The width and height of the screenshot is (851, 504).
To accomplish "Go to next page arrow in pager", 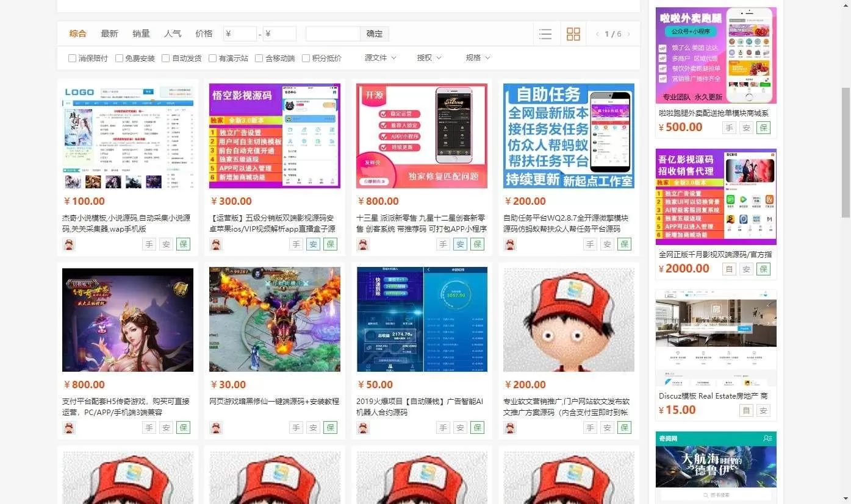I will tap(629, 34).
